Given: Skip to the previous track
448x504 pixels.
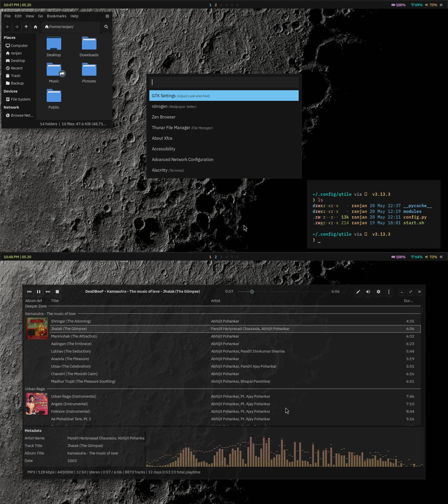Looking at the screenshot, I should point(29,292).
